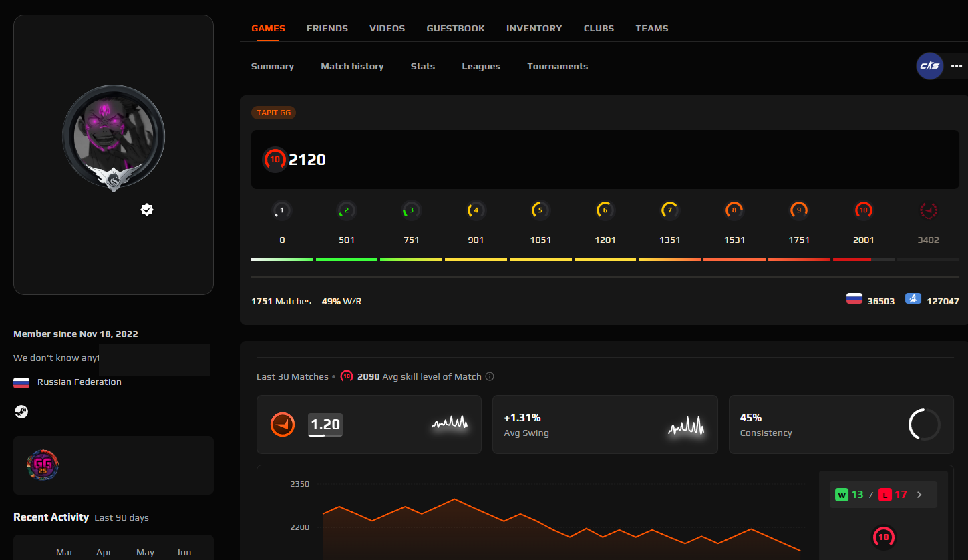Select the skill level 4 icon
The image size is (968, 560).
[476, 210]
